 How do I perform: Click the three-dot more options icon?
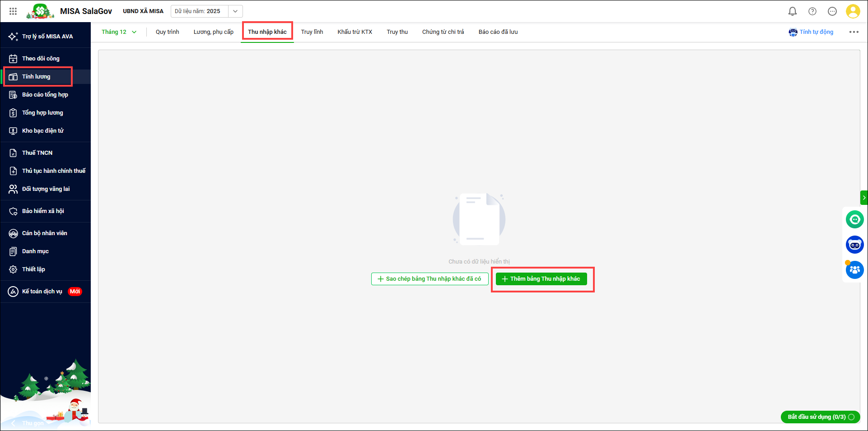(854, 32)
